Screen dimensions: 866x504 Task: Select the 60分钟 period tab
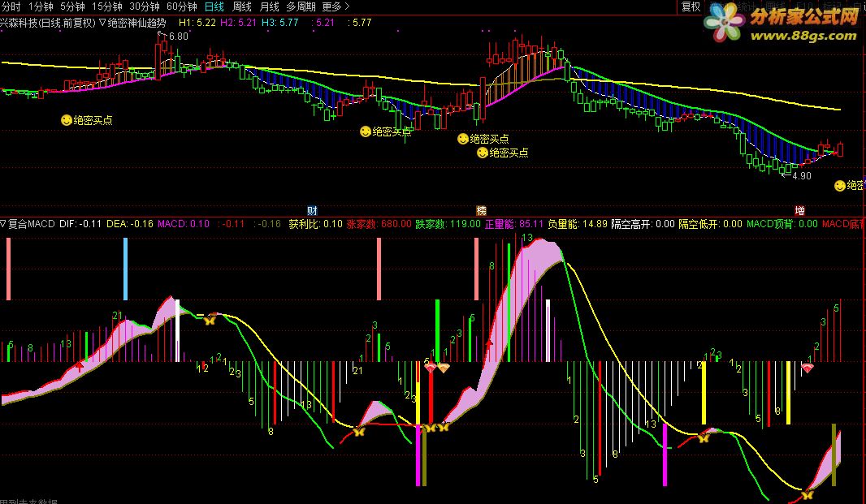pos(182,6)
